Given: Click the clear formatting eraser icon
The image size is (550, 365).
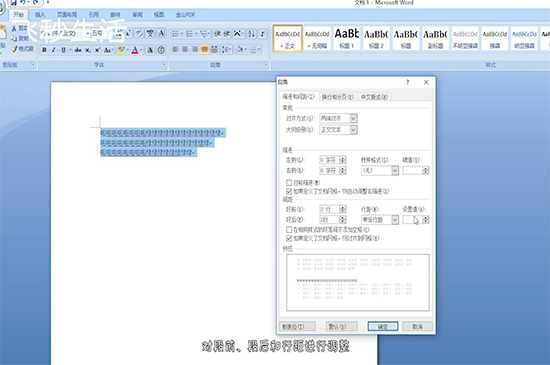Looking at the screenshot, I should tap(139, 33).
